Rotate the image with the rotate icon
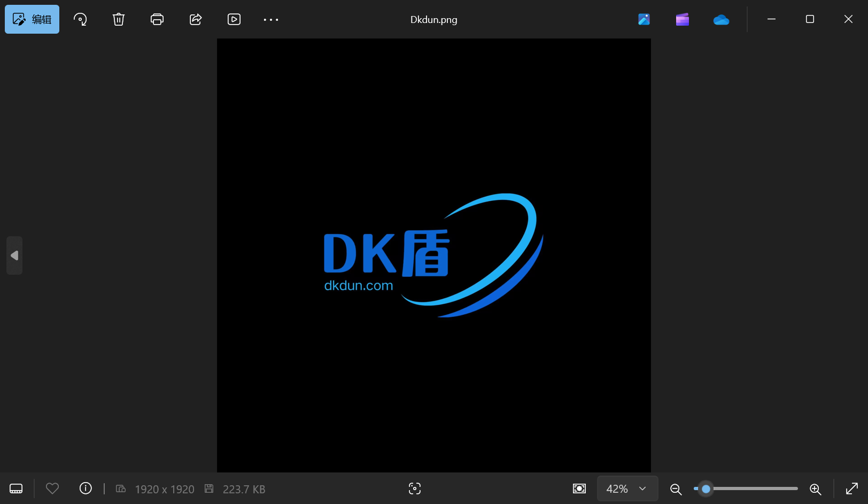Viewport: 868px width, 504px height. [x=80, y=19]
